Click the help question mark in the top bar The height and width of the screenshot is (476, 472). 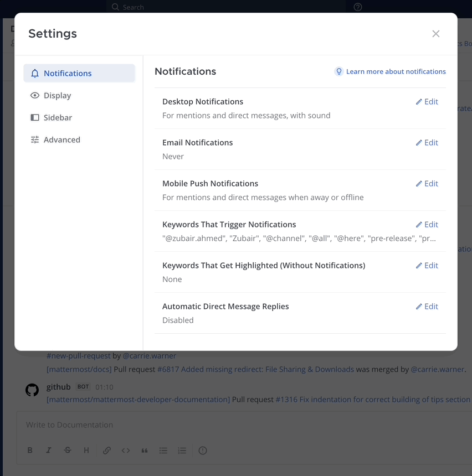point(357,7)
